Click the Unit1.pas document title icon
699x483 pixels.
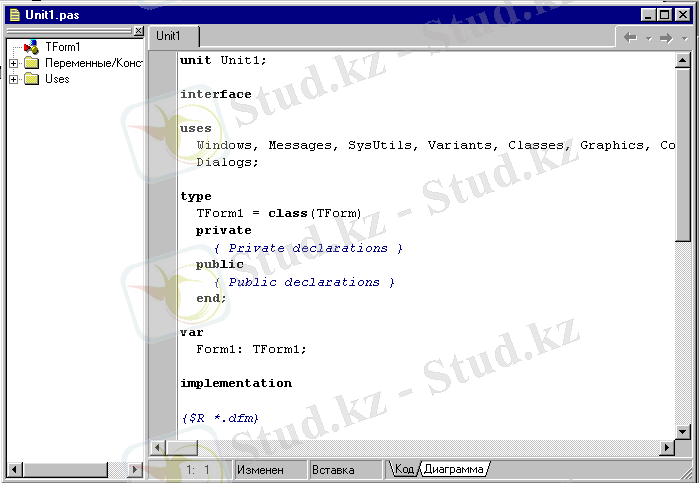point(15,15)
